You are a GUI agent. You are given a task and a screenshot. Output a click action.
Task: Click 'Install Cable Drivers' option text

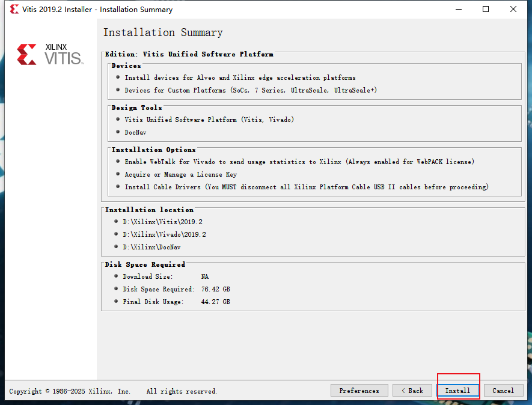pos(307,187)
